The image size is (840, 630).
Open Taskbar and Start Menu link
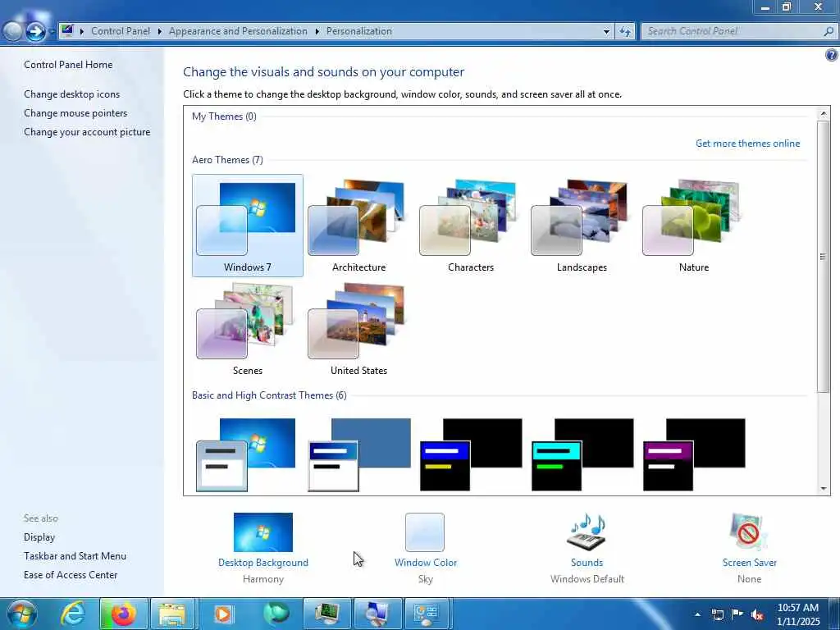pyautogui.click(x=75, y=556)
